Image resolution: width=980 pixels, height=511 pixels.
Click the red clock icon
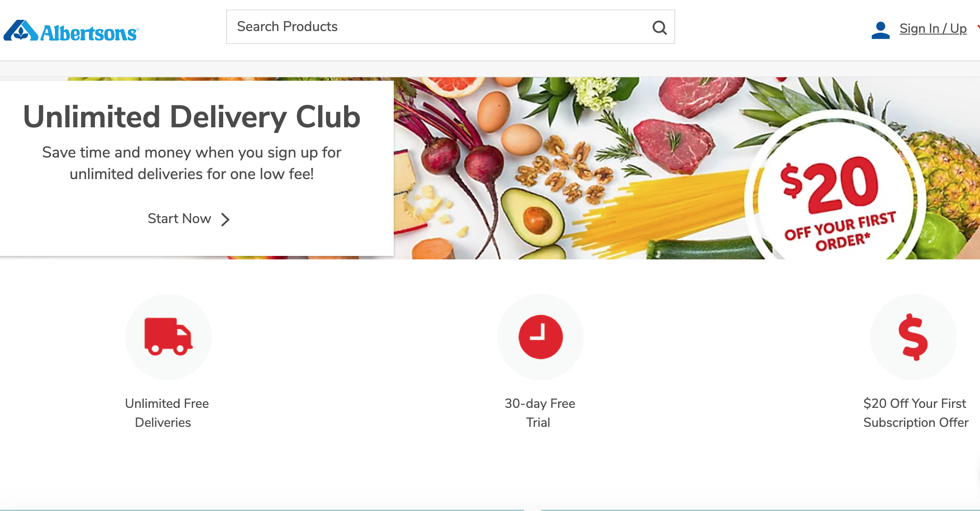tap(541, 337)
